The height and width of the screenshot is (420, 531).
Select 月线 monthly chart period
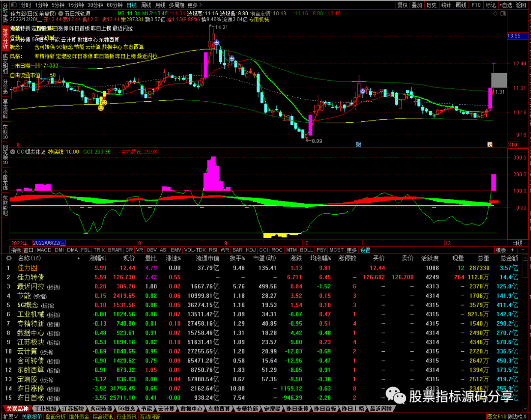(x=160, y=5)
